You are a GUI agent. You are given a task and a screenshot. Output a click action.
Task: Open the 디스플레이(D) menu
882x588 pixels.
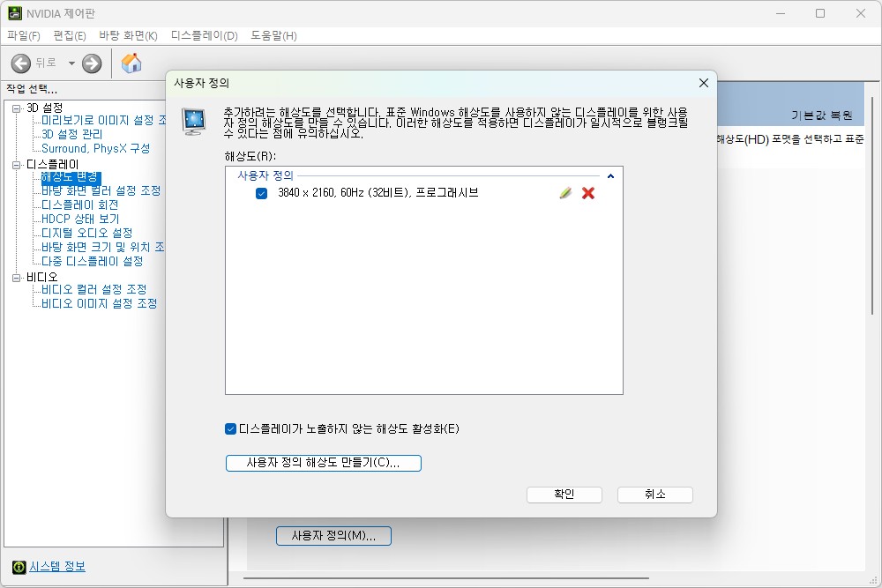coord(205,36)
